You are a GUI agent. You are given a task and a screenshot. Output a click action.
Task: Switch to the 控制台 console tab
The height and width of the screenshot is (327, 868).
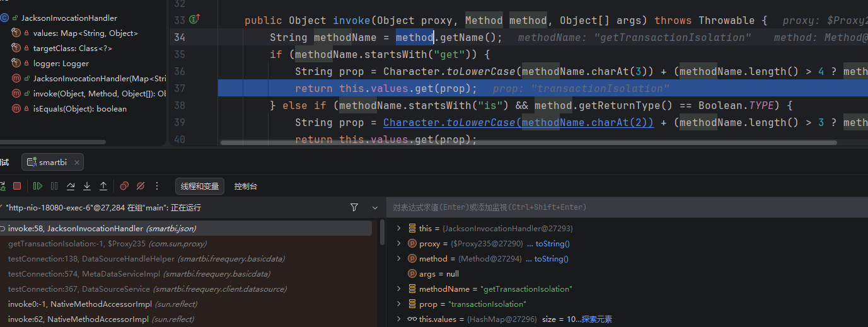(x=246, y=186)
